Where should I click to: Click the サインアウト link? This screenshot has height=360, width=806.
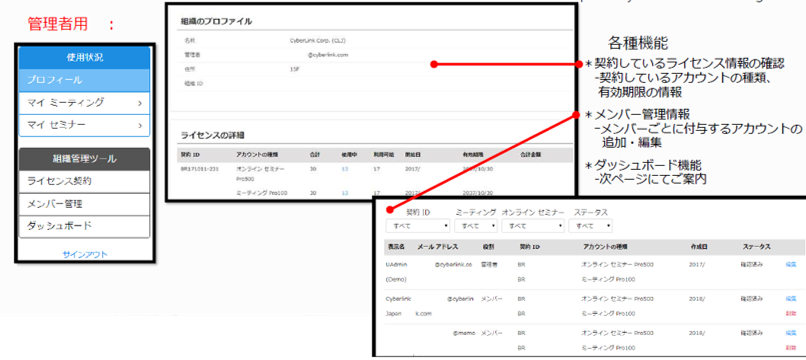85,254
